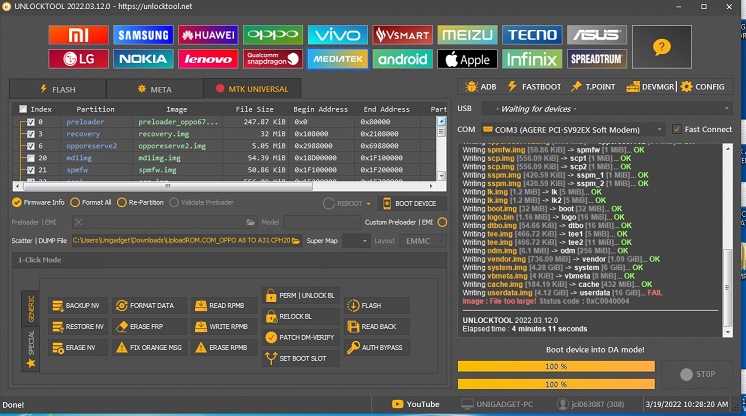
Task: Open the YouTube link in status bar
Action: (x=415, y=404)
